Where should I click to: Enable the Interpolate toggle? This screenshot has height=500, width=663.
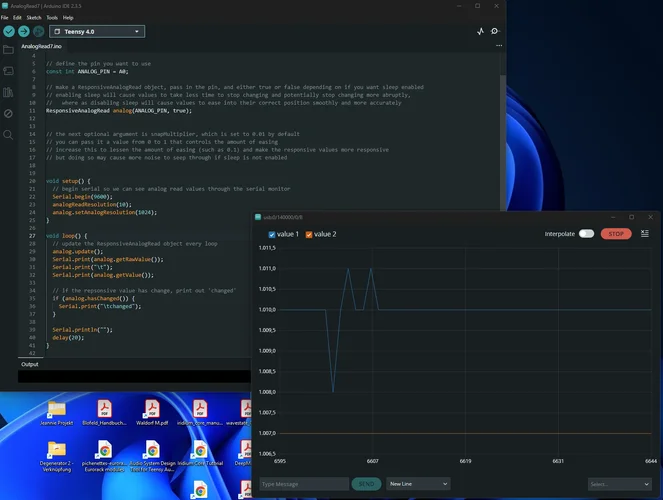(x=585, y=234)
